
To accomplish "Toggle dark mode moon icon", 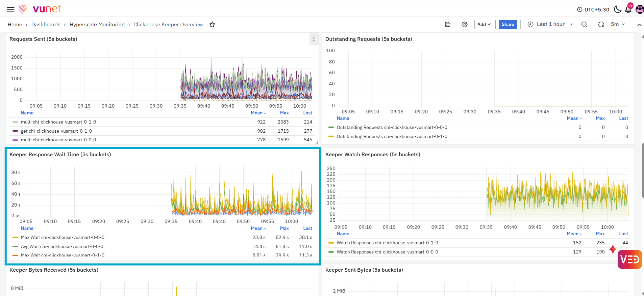I will pos(618,9).
